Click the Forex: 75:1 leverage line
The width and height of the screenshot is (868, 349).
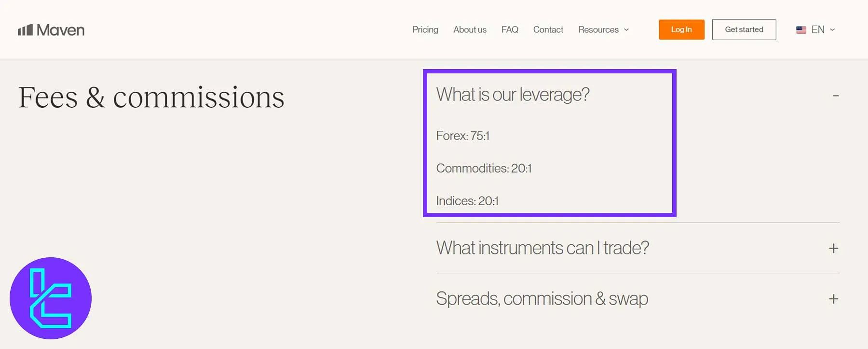(x=462, y=136)
